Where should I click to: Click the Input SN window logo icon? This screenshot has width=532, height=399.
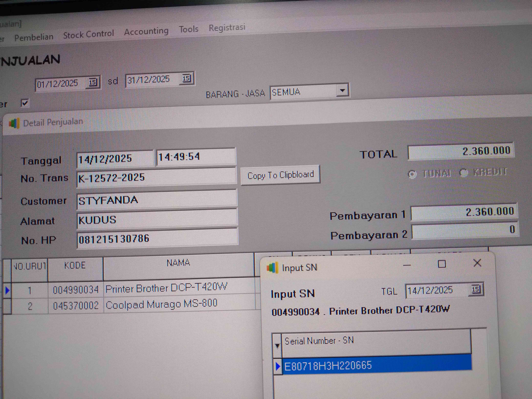click(273, 267)
